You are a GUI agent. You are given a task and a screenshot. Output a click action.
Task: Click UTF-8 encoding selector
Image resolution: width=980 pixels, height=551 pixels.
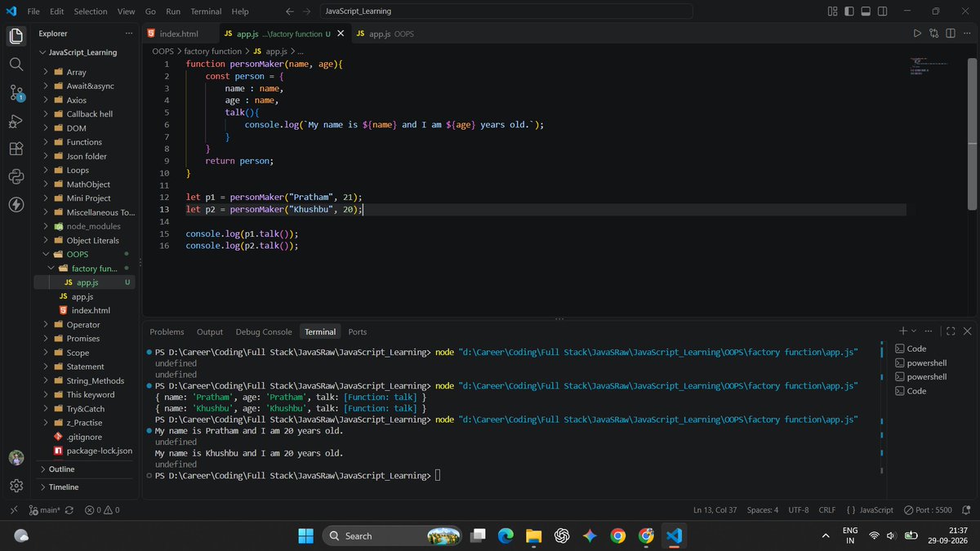[799, 509]
